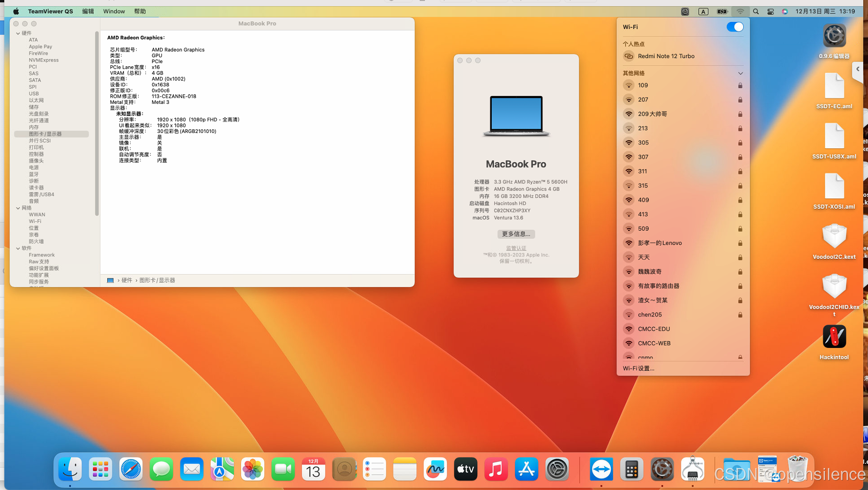Collapse the 硬件 tree section
This screenshot has width=868, height=490.
pos(18,33)
